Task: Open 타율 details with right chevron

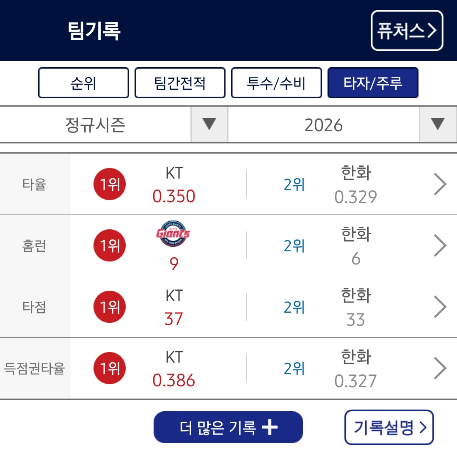Action: tap(440, 184)
